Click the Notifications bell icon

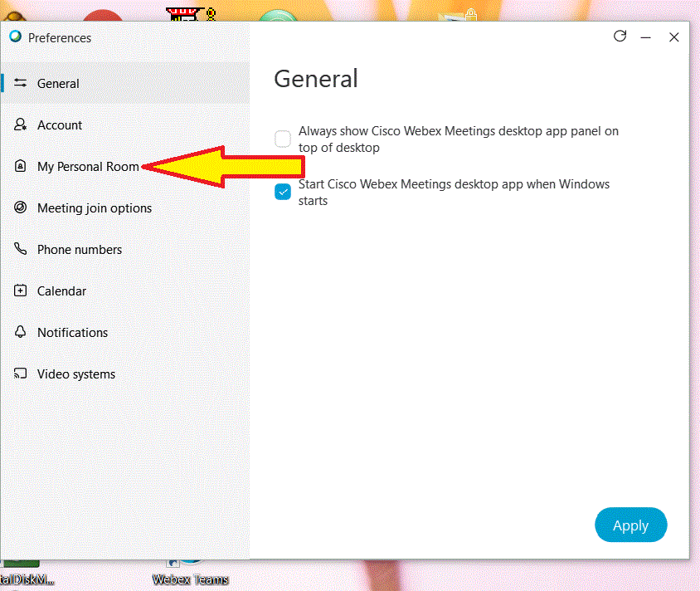click(20, 332)
